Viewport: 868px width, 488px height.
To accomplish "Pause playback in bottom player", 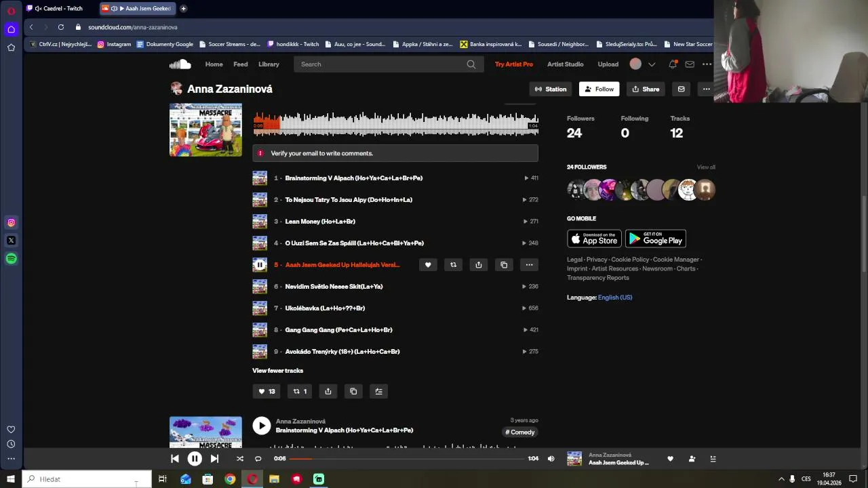I will [195, 459].
